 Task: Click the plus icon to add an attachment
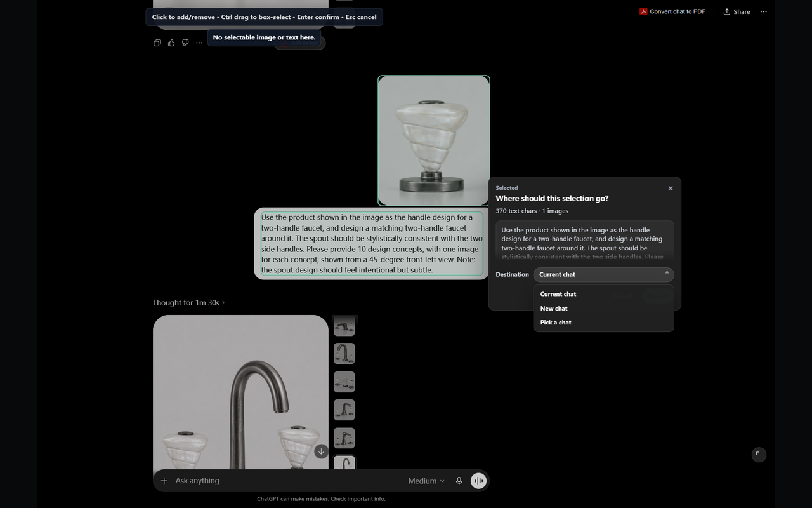coord(164,481)
